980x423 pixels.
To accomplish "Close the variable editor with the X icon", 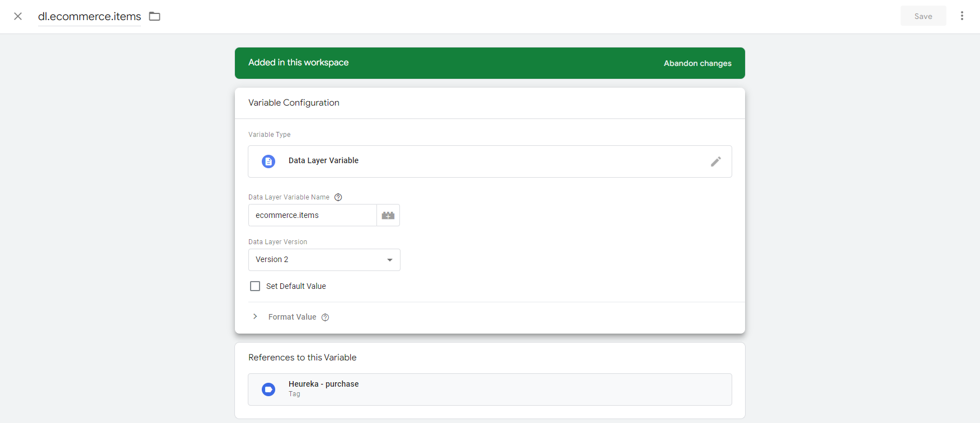I will [18, 16].
